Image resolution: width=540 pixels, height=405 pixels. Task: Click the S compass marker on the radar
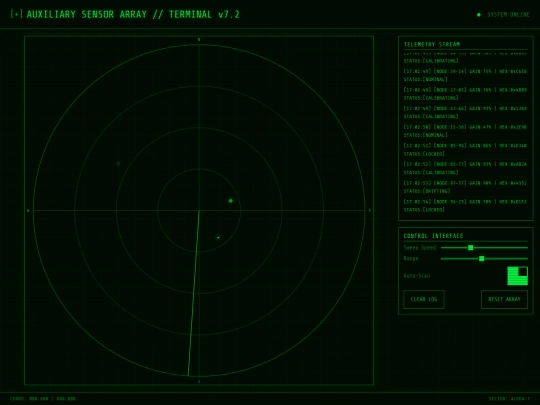click(199, 381)
